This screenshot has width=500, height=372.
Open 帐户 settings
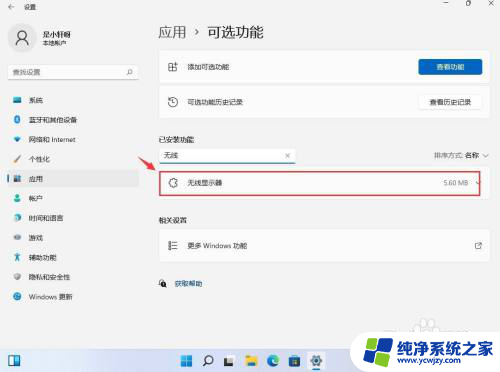tap(73, 198)
